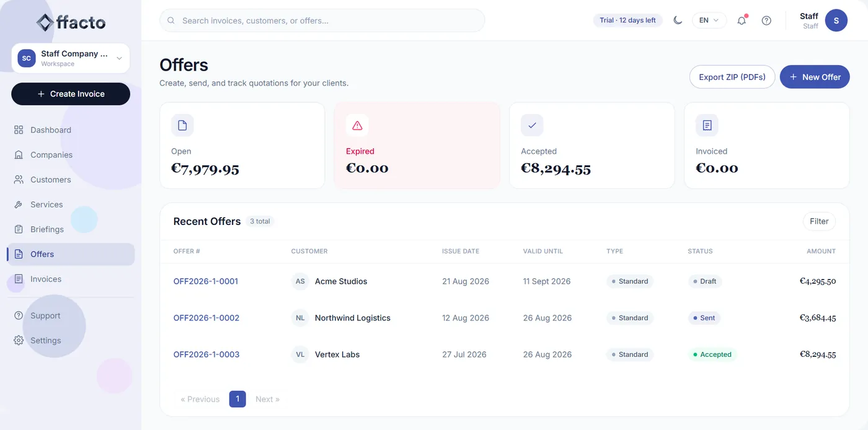Click the SC workspace badge

coord(27,58)
